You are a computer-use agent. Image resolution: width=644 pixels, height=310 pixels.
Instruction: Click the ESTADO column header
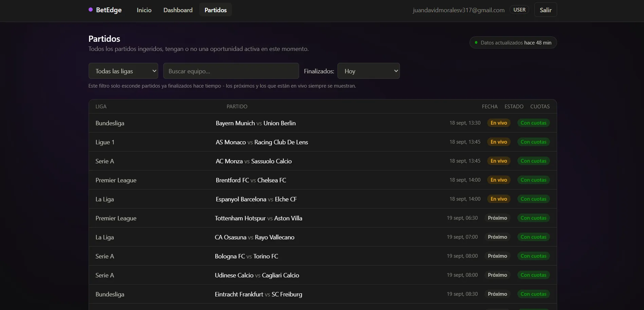point(514,106)
